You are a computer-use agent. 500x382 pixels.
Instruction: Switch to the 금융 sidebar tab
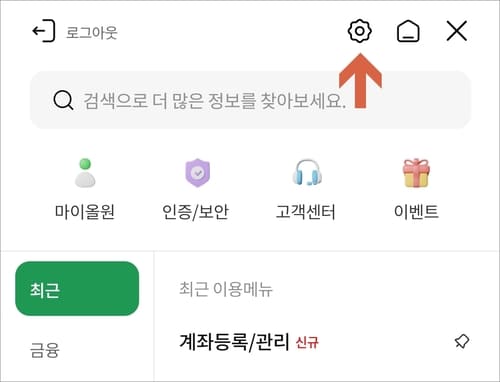45,350
